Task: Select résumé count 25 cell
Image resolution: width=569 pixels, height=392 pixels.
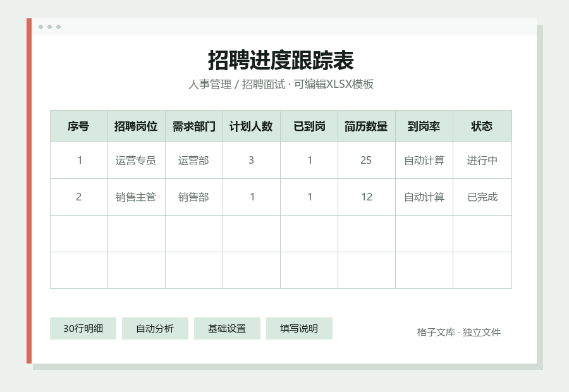Action: pos(367,161)
